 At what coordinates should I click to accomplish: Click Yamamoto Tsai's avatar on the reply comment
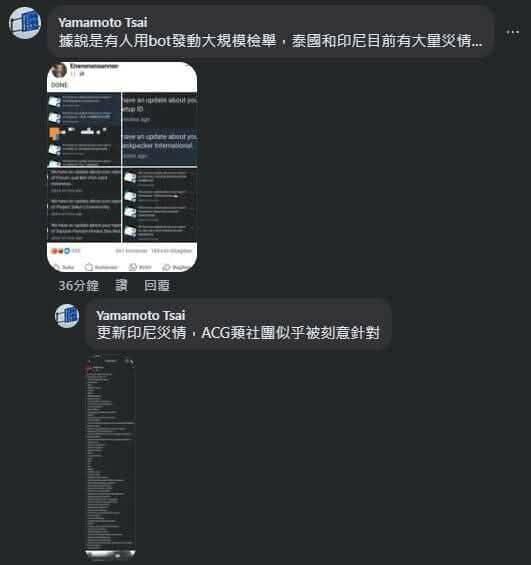click(x=67, y=316)
